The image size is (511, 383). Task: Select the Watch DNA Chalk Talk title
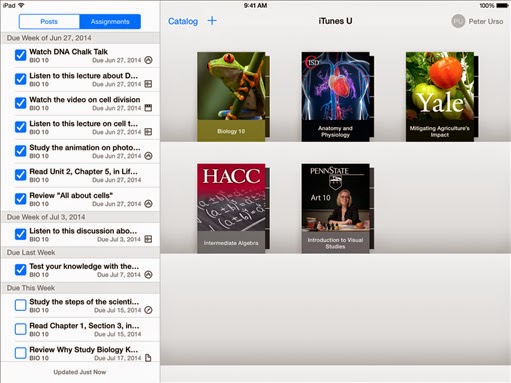click(x=68, y=52)
